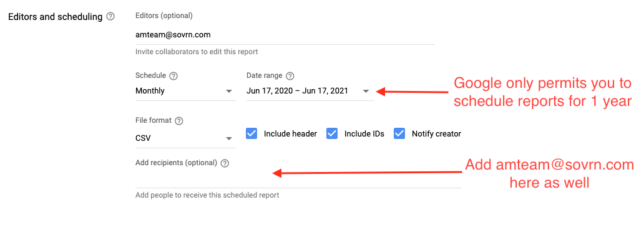644x230 pixels.
Task: Toggle the Include IDs checkbox
Action: pos(332,133)
